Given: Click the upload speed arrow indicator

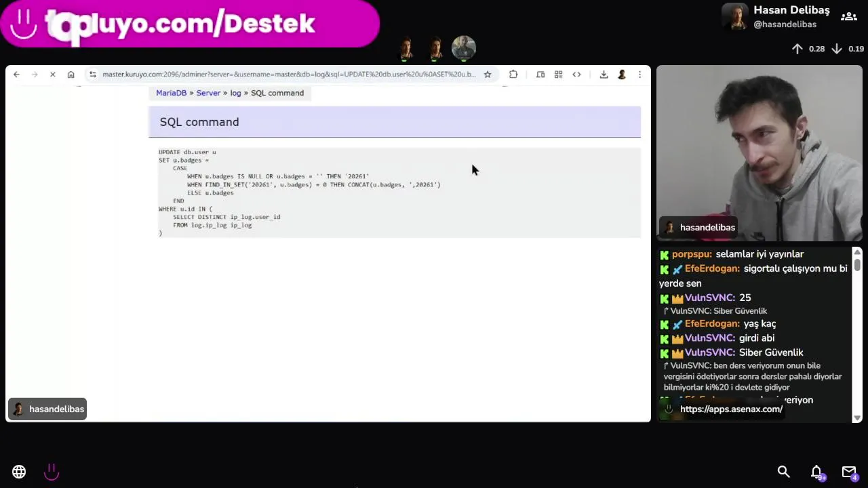Looking at the screenshot, I should coord(797,49).
